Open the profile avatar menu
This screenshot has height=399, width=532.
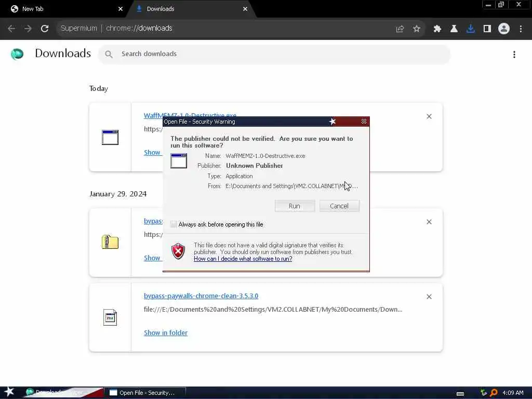pos(504,29)
